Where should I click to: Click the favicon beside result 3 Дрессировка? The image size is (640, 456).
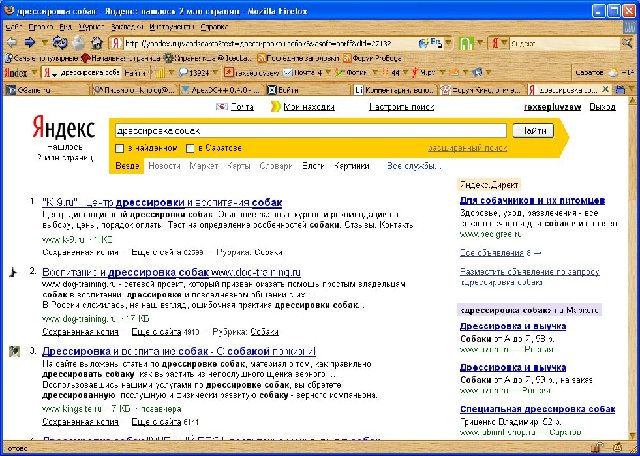[14, 351]
